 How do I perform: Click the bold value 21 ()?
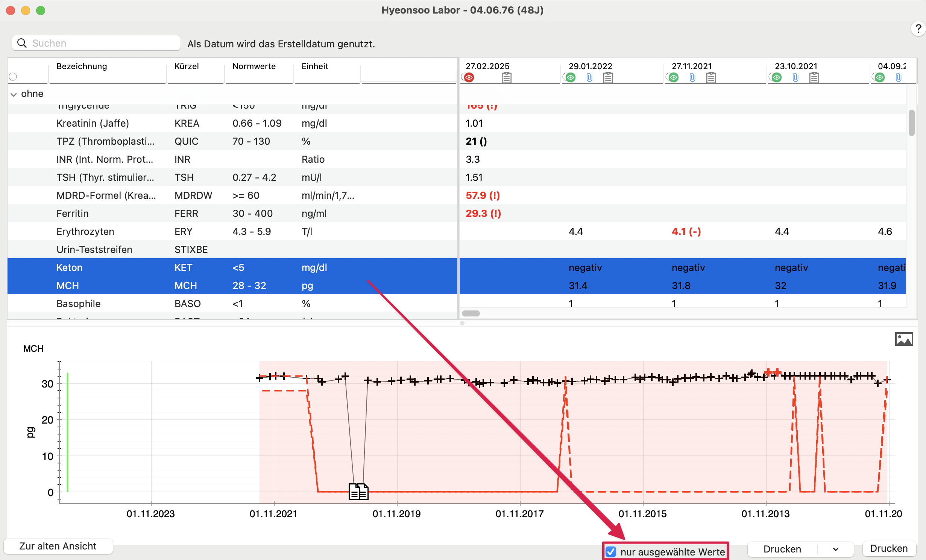pyautogui.click(x=476, y=141)
